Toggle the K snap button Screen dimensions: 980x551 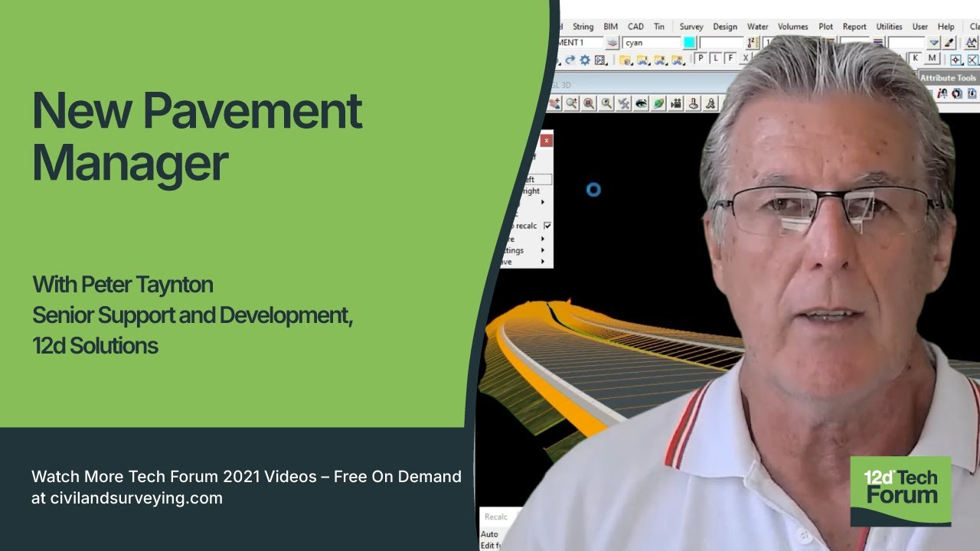(x=915, y=58)
